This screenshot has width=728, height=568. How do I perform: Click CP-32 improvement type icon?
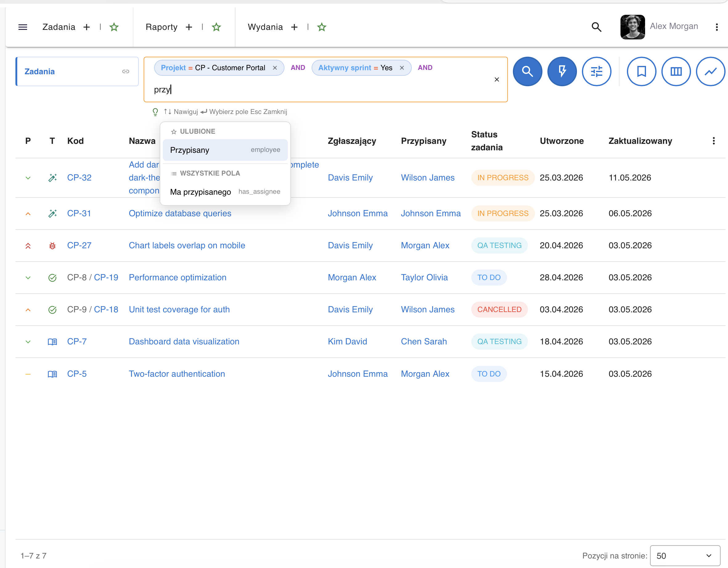point(52,177)
